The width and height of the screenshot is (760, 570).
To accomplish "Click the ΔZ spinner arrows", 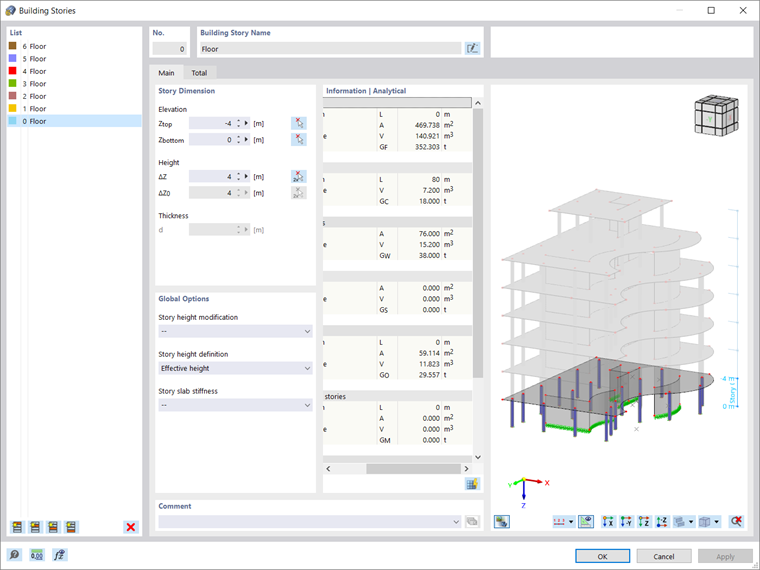I will [238, 176].
